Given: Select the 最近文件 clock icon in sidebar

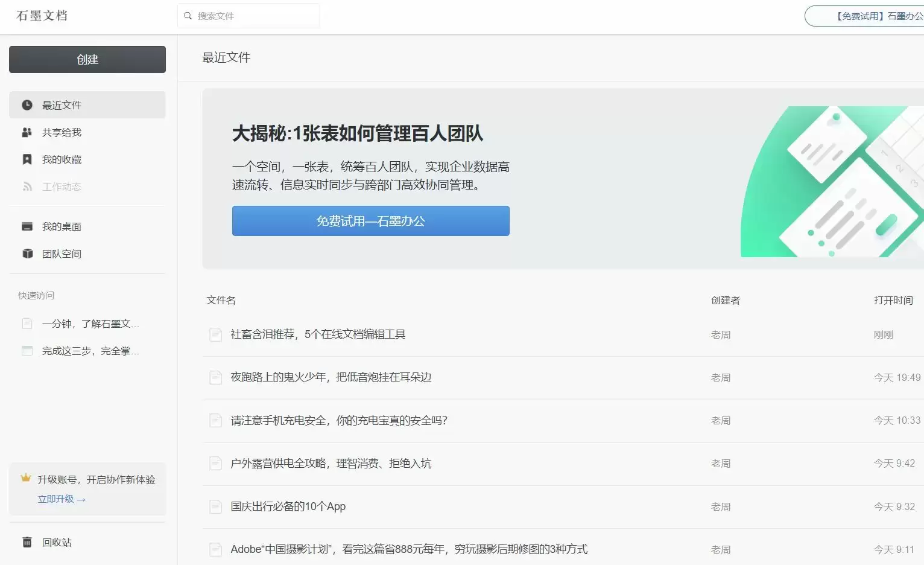Looking at the screenshot, I should 27,104.
